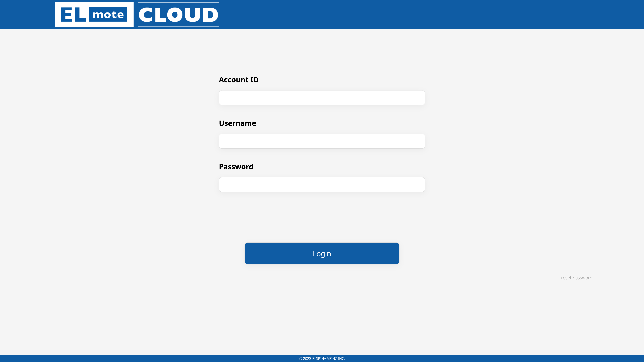The width and height of the screenshot is (644, 362).
Task: Focus the Password entry field
Action: tap(322, 184)
